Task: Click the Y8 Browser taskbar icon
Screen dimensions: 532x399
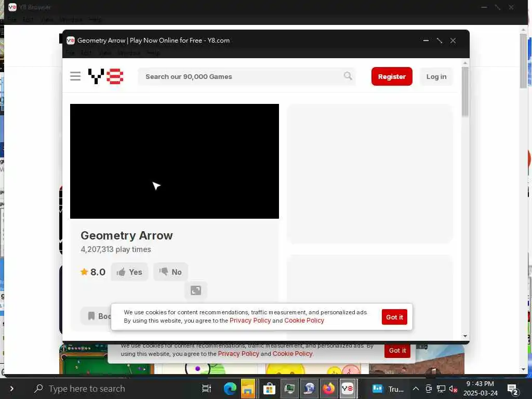Action: tap(348, 389)
